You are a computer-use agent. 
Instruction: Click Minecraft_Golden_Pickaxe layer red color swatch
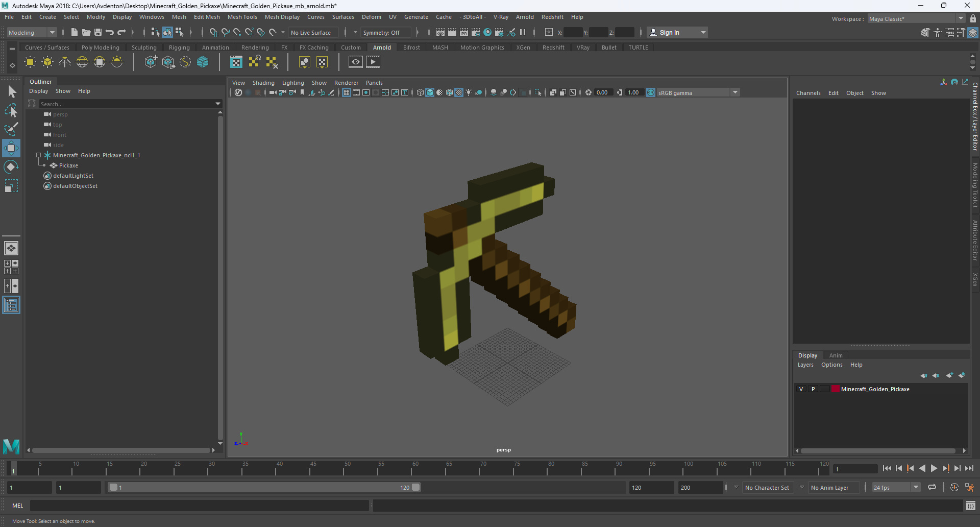836,389
